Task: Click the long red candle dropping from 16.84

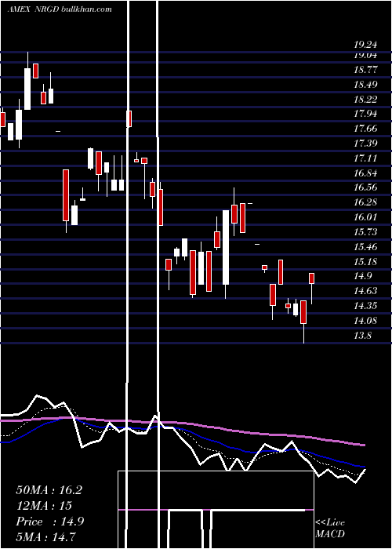Action: [x=66, y=195]
